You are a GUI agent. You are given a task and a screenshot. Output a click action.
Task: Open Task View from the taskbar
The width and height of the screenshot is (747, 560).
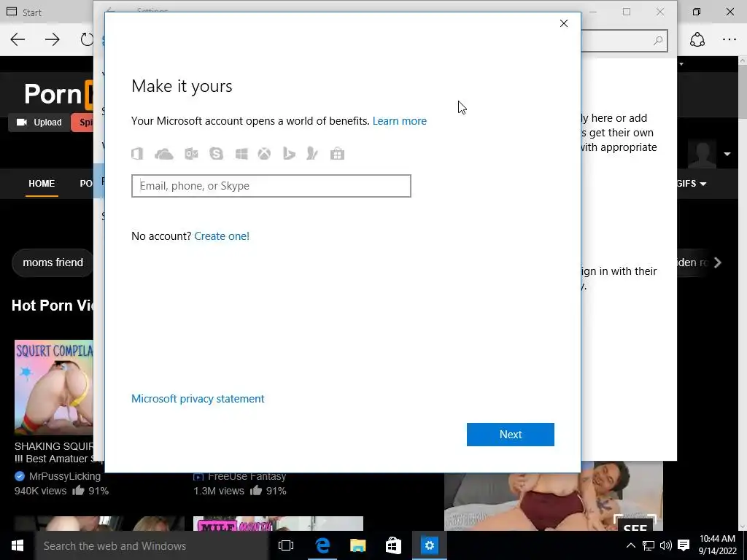pos(286,545)
